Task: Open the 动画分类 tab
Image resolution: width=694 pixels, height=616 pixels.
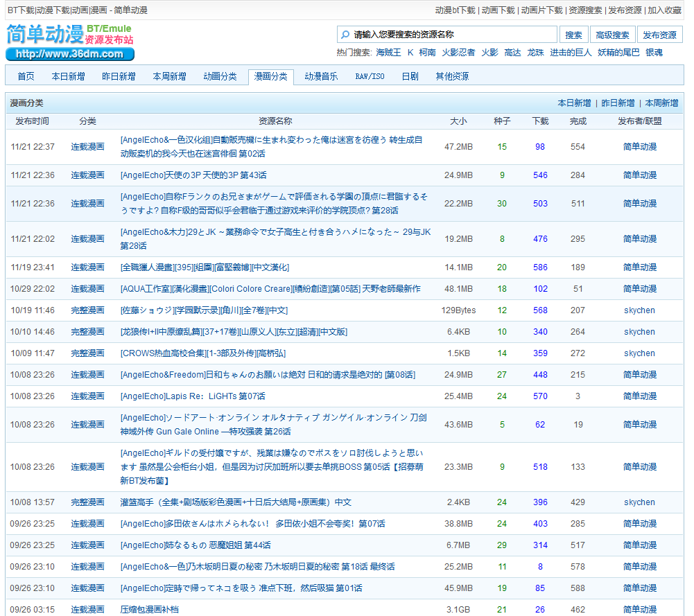Action: tap(220, 77)
